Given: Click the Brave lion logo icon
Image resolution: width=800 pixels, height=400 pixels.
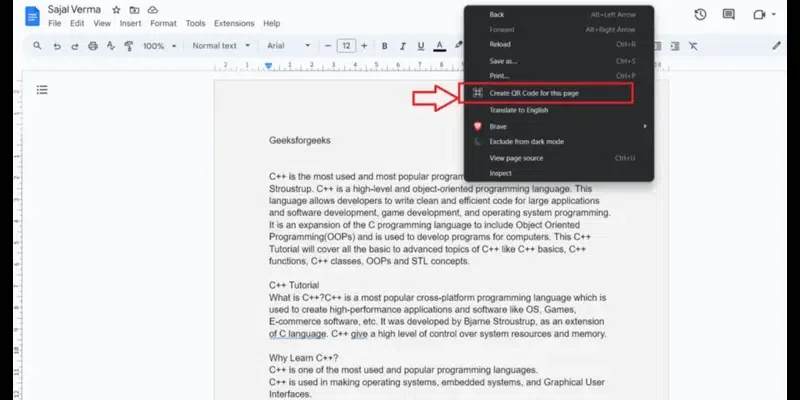Looking at the screenshot, I should pyautogui.click(x=478, y=127).
